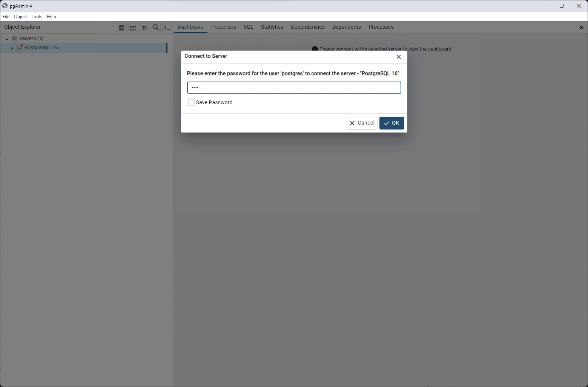The height and width of the screenshot is (387, 588).
Task: Open the Filtered Rows tool
Action: [144, 27]
